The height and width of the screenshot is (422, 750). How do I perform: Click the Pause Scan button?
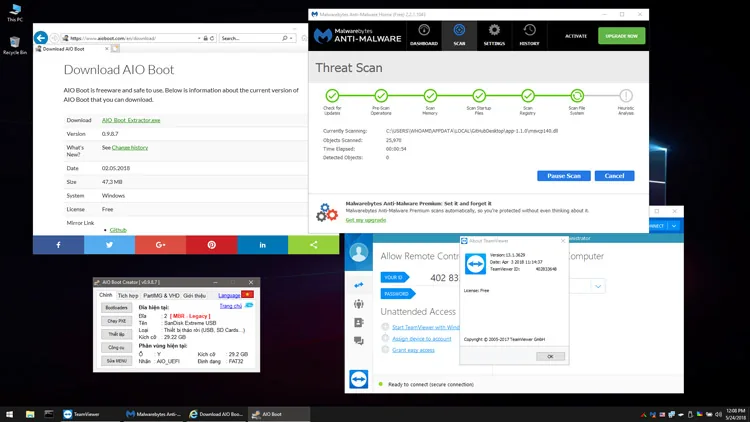(563, 176)
